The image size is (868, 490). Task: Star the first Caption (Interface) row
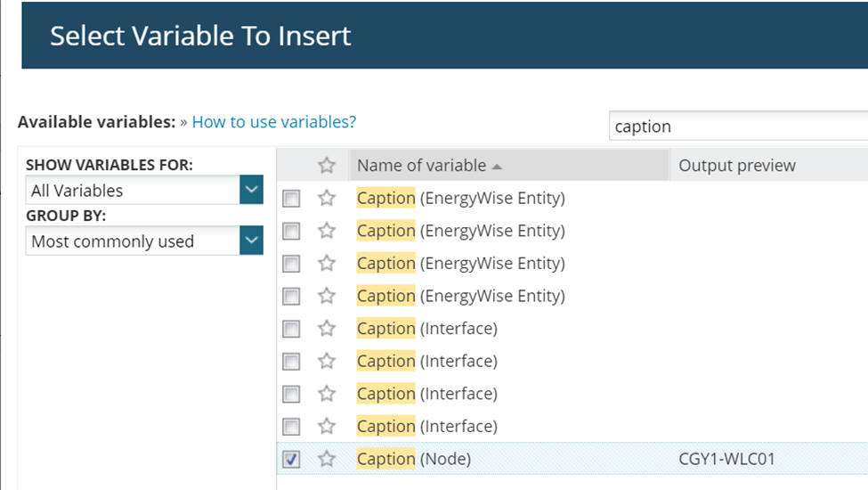(x=327, y=329)
